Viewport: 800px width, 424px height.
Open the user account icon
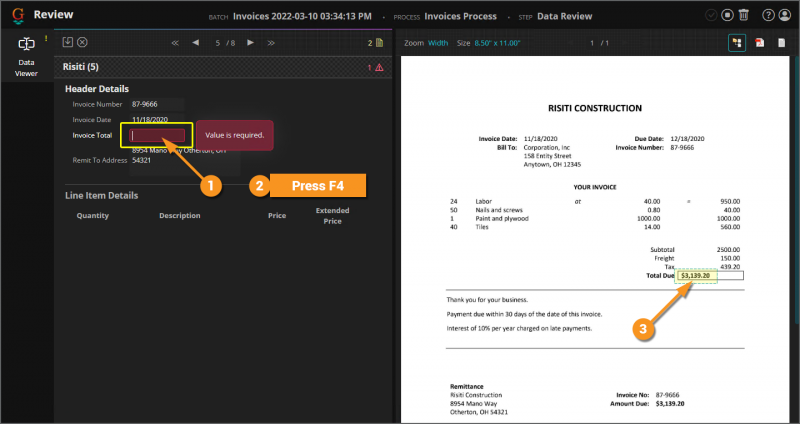point(785,15)
